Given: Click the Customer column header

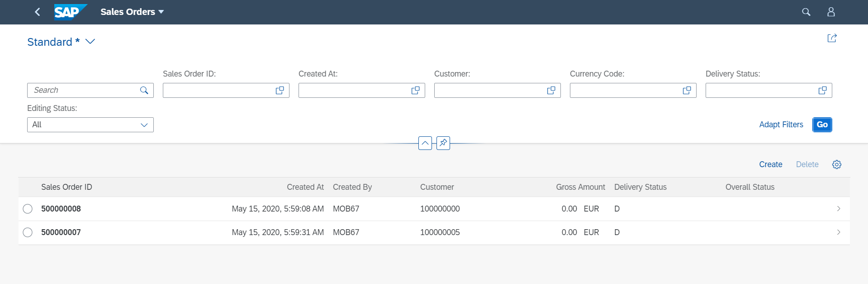Looking at the screenshot, I should 437,187.
